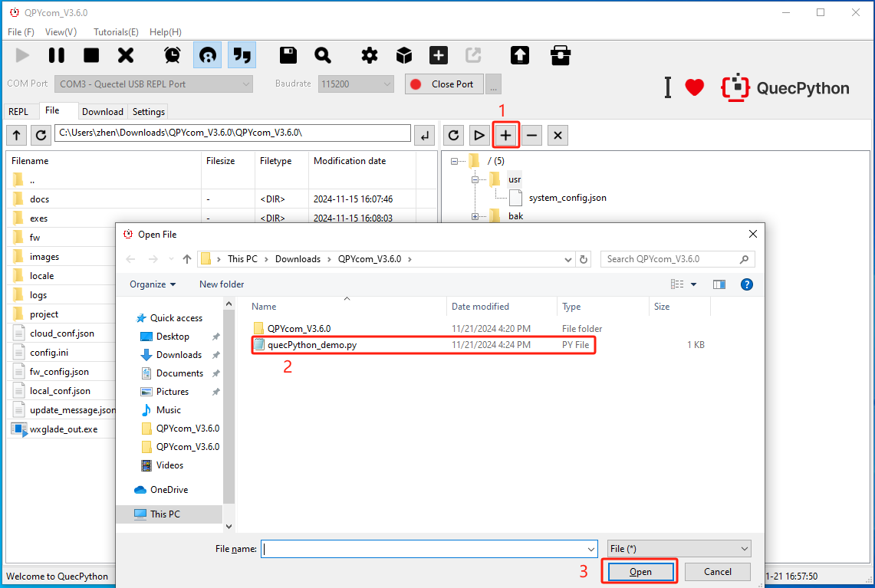Expand the bak folder tree node
The height and width of the screenshot is (588, 875).
[x=475, y=216]
